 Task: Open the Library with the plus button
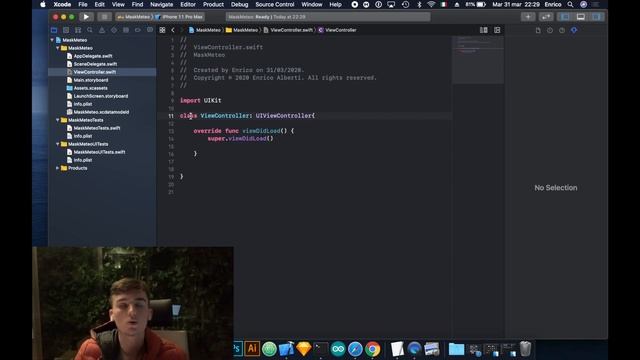528,17
